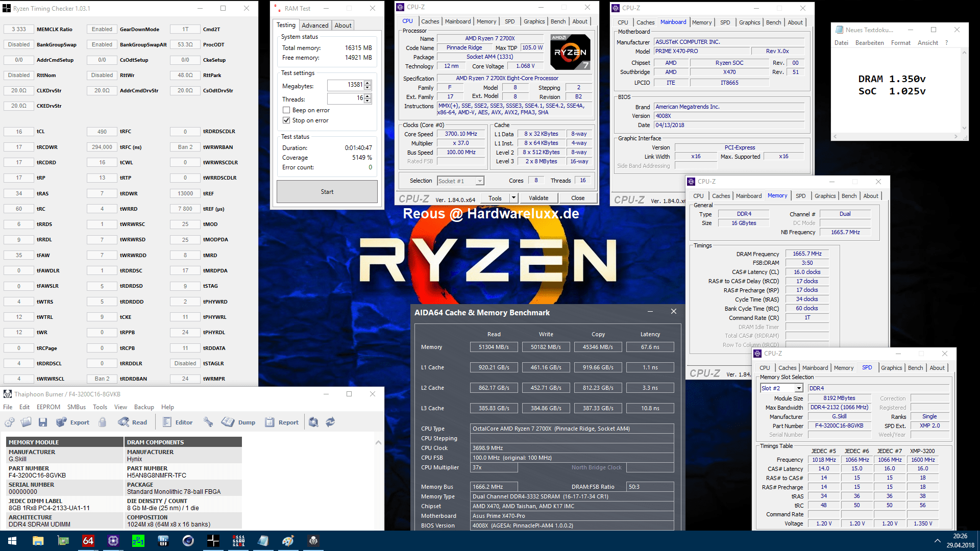
Task: Open the Editor in Thaiphoon Burner
Action: (x=178, y=422)
